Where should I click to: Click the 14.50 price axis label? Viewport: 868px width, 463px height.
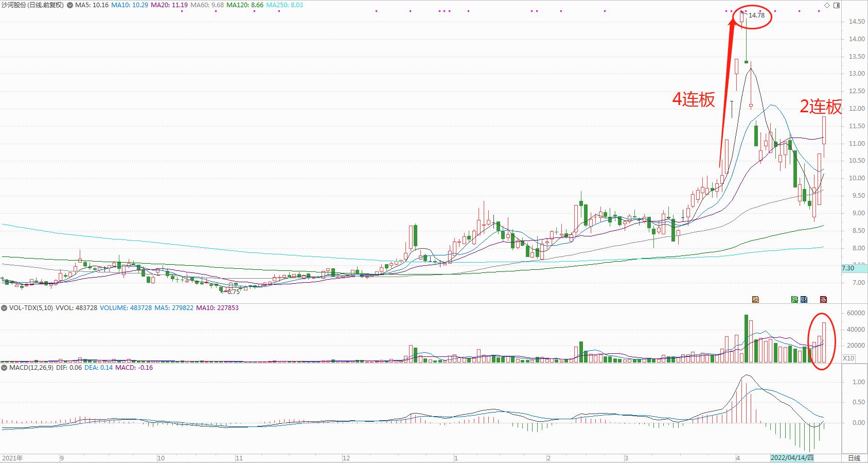tap(857, 22)
